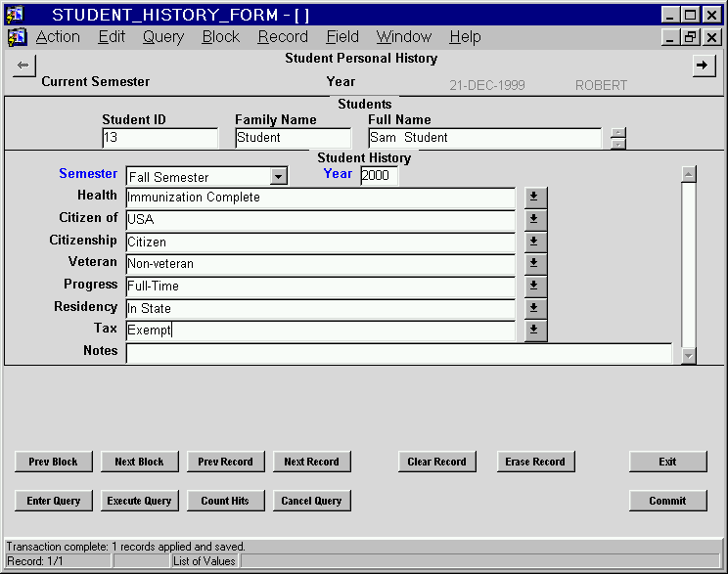Click the Transaction complete status message

tap(126, 547)
